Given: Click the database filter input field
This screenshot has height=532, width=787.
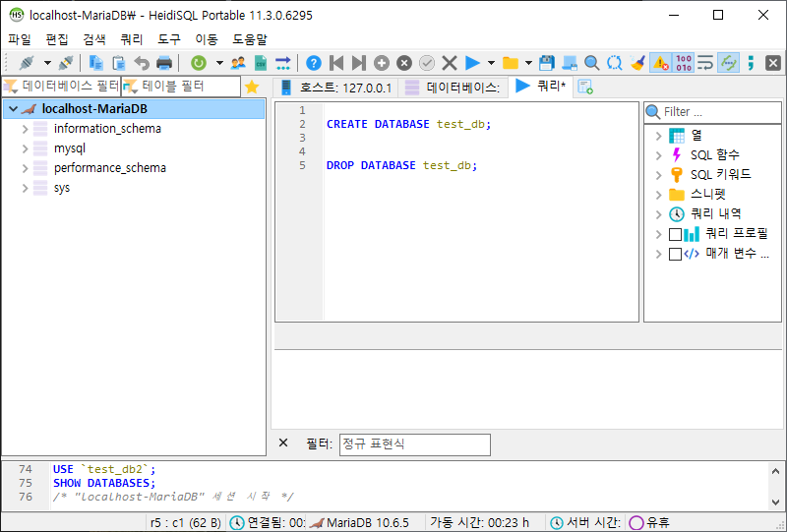Looking at the screenshot, I should [62, 87].
